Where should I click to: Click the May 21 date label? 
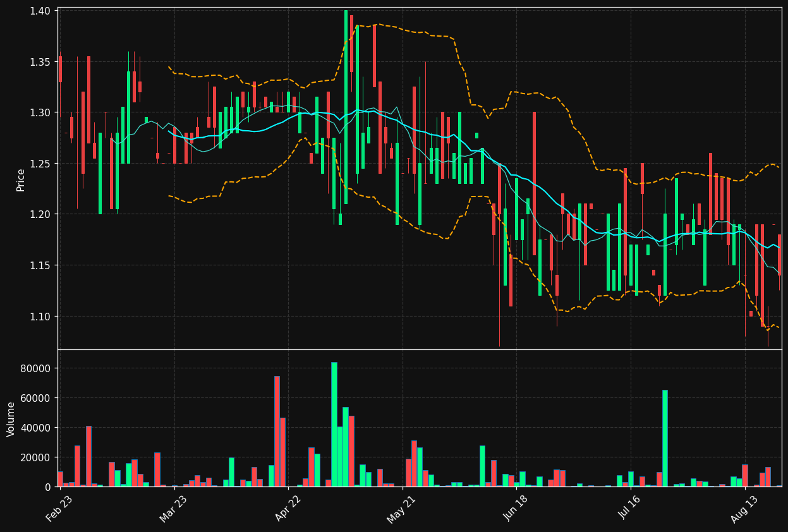[403, 509]
